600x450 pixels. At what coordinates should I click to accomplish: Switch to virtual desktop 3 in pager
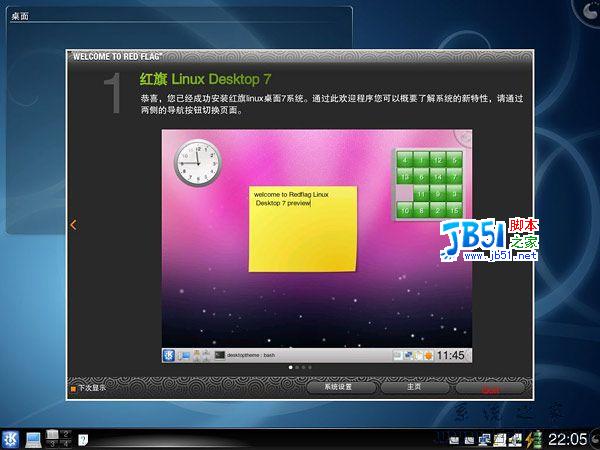coord(52,443)
